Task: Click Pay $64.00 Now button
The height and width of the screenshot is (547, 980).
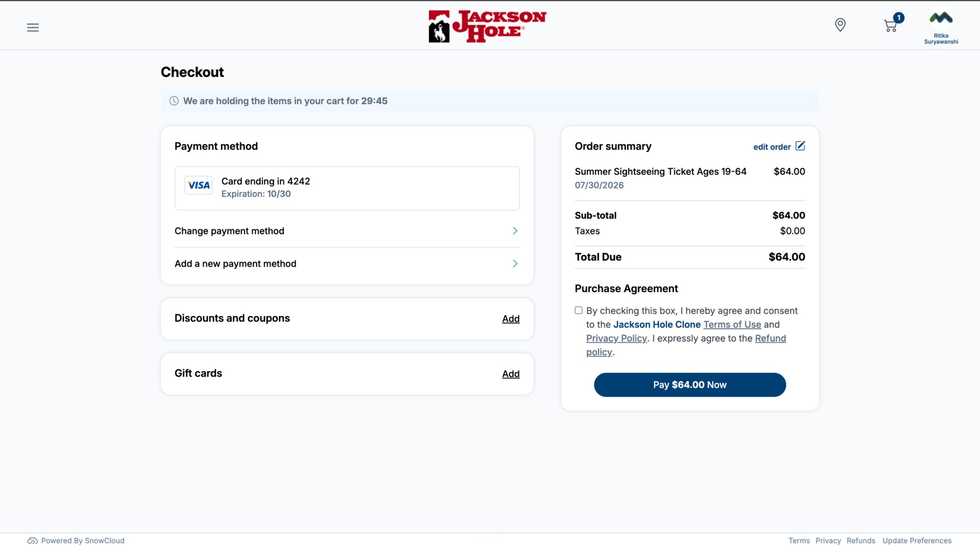Action: 690,385
